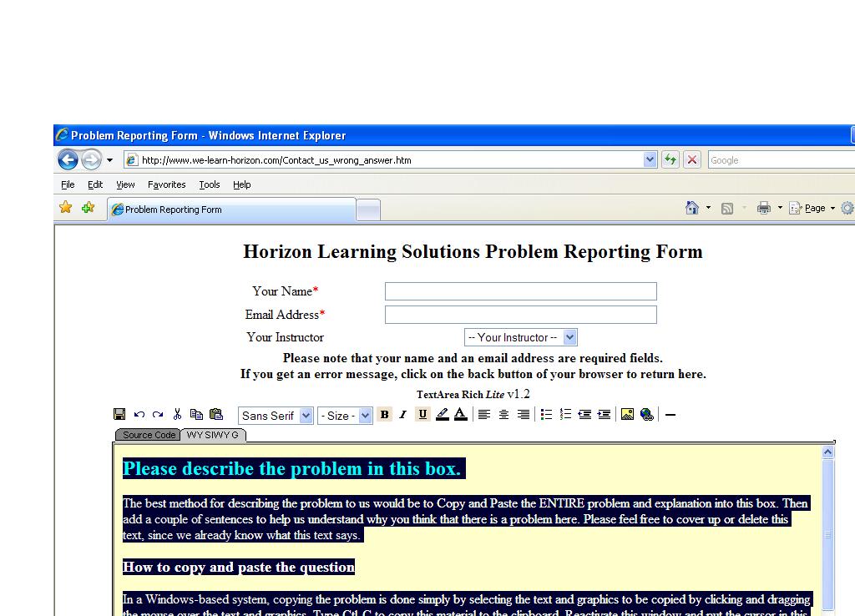Focus the Google search box
Image resolution: width=855 pixels, height=616 pixels.
pyautogui.click(x=781, y=160)
